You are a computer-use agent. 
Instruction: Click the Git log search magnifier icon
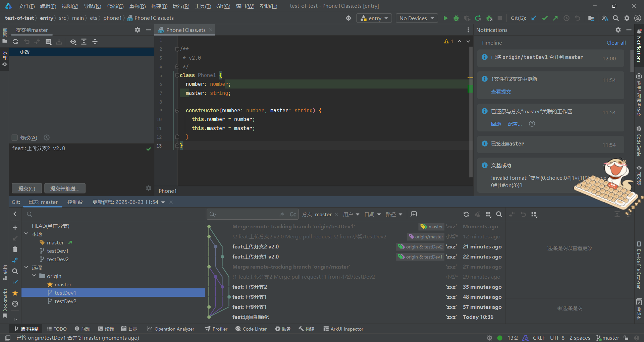coord(499,214)
